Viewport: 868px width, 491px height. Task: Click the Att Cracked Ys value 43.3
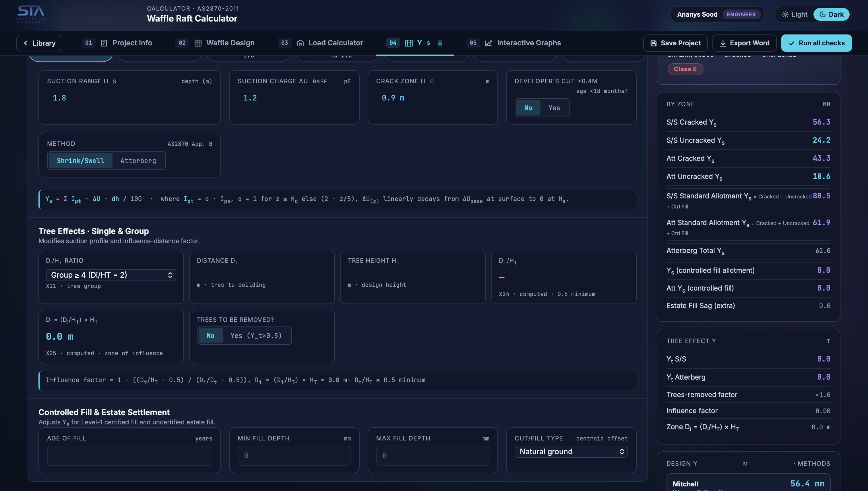point(821,158)
